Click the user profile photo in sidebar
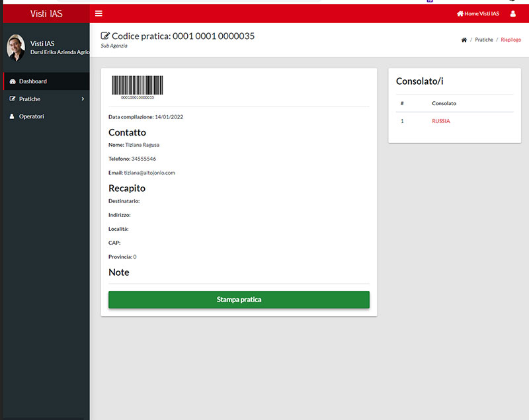The height and width of the screenshot is (420, 529). pos(16,48)
